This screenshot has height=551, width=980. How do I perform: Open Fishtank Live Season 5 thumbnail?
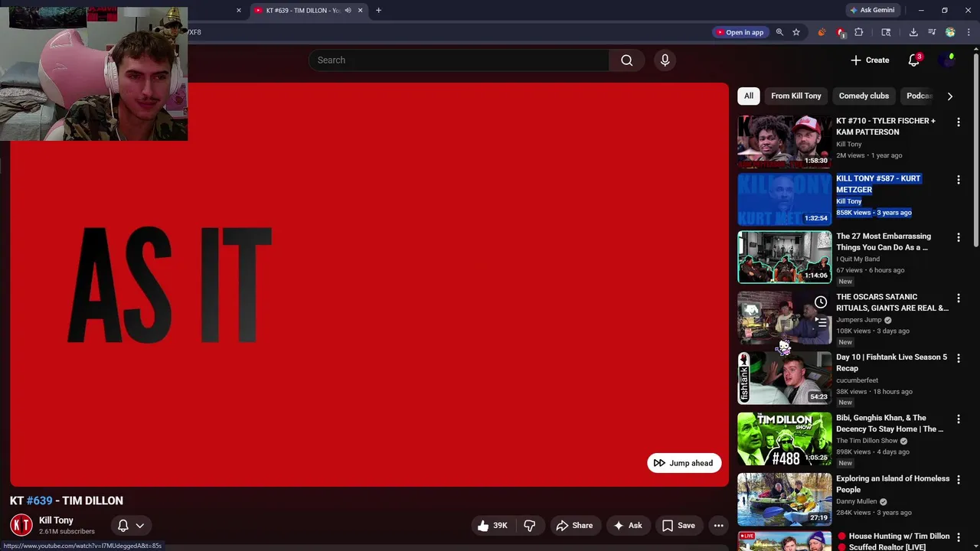[x=784, y=378]
